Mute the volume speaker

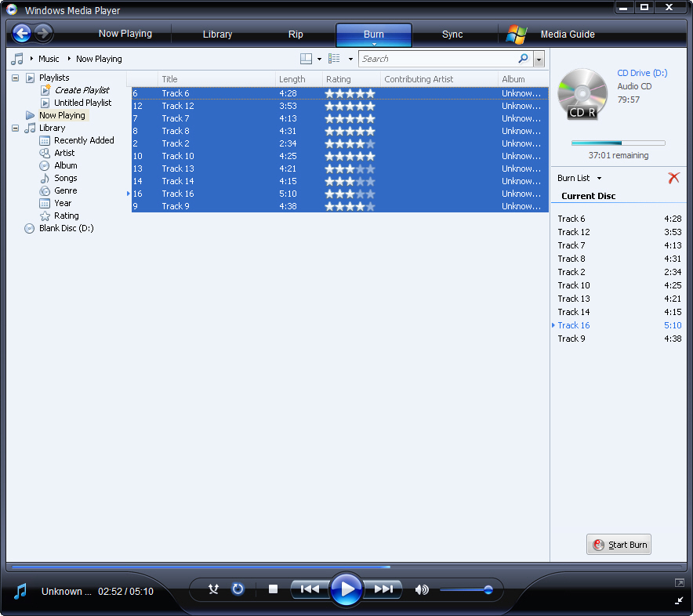422,589
